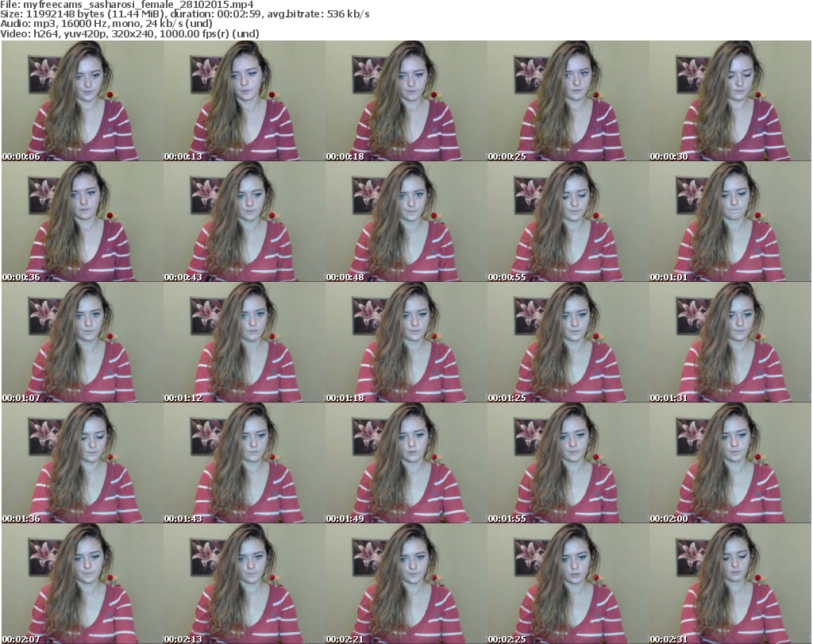
Task: View the thumbnail marked 00:01:55
Action: 568,463
